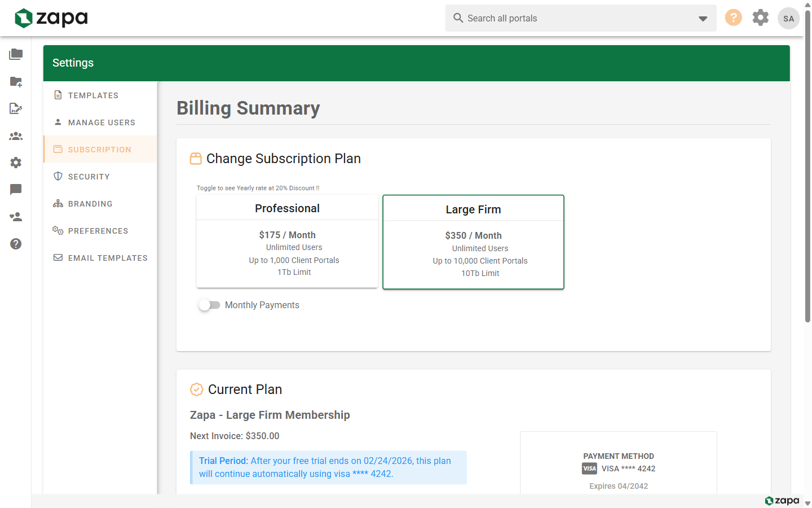Click the search magnifier icon
Image resolution: width=812 pixels, height=508 pixels.
pos(458,18)
